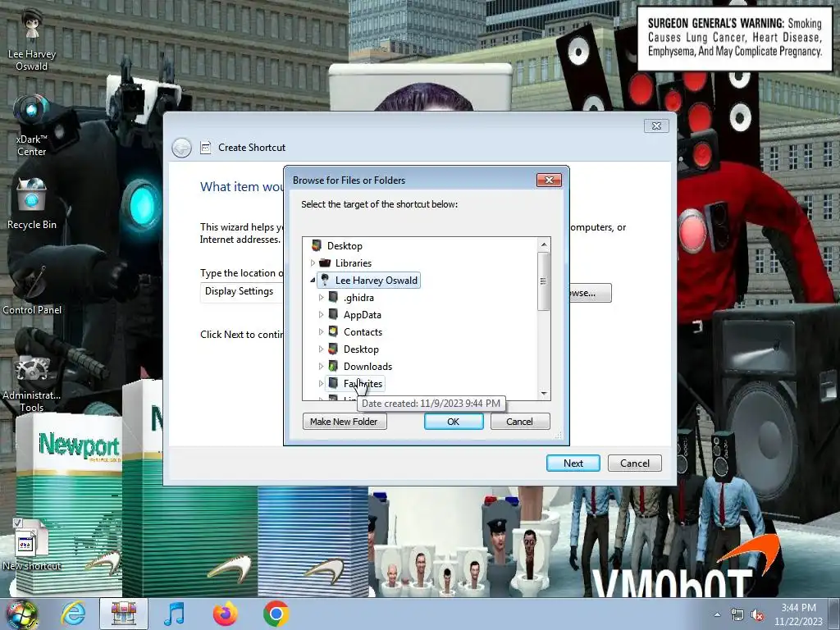This screenshot has height=630, width=840.
Task: Close the Create Shortcut window
Action: point(656,126)
